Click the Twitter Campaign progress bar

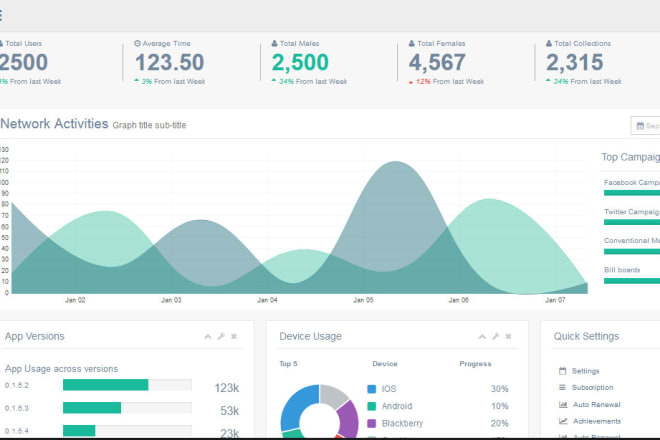coord(632,222)
